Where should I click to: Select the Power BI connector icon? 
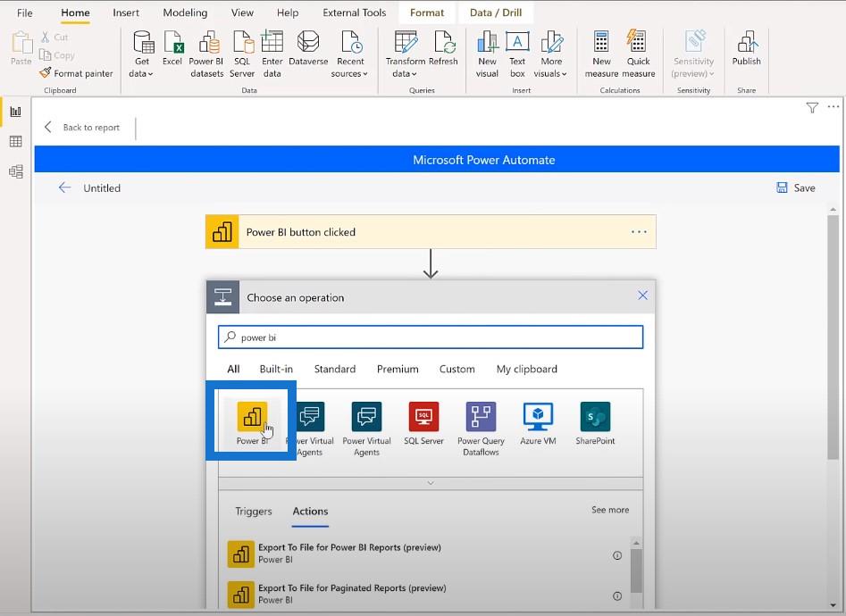click(252, 417)
